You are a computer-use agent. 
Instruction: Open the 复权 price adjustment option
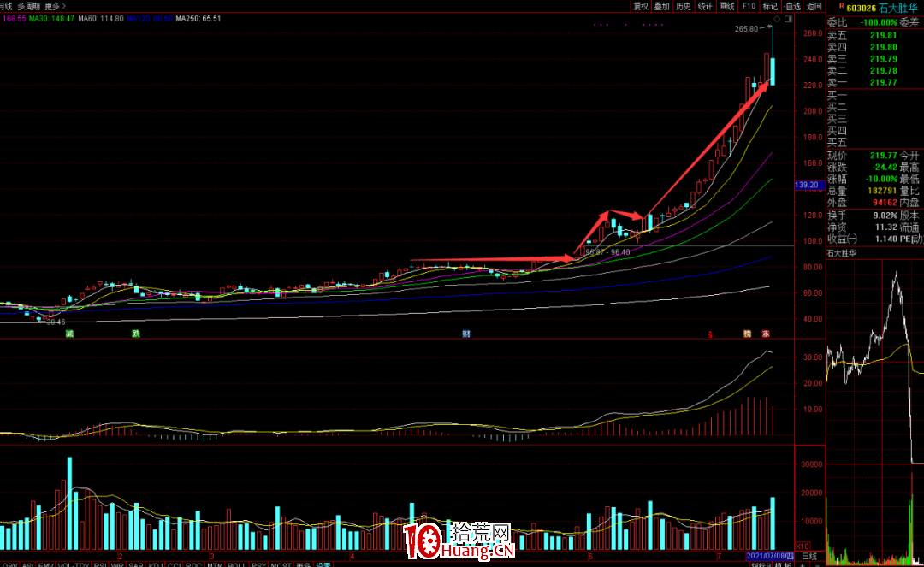[x=641, y=6]
